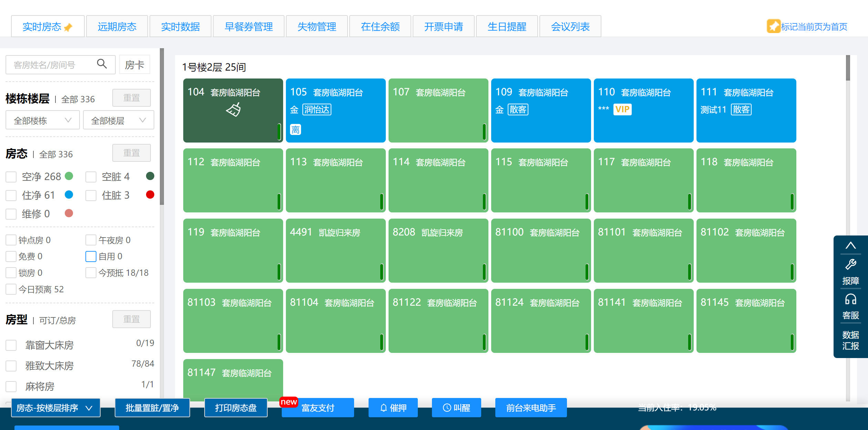Click the 房卡 button
The height and width of the screenshot is (430, 868).
(x=135, y=65)
